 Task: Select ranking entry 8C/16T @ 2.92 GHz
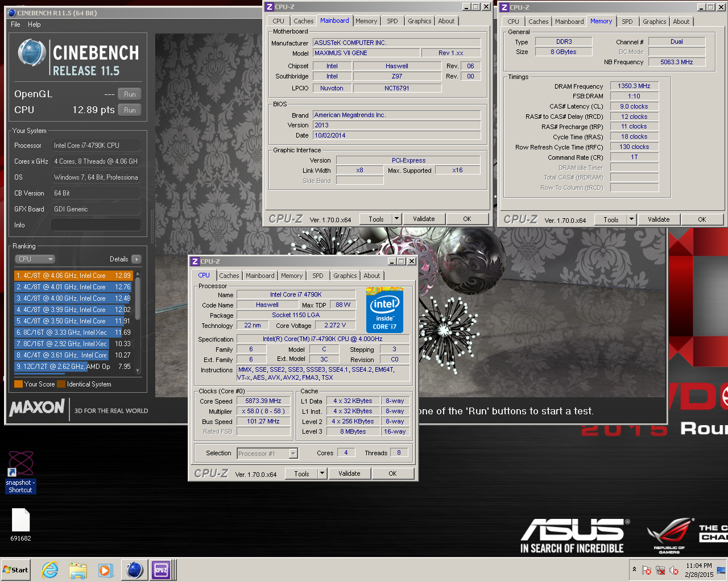(x=73, y=344)
